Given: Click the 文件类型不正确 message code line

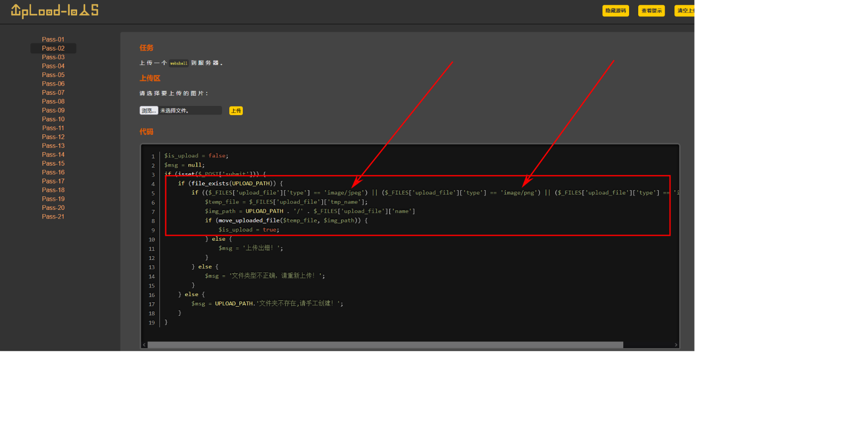Looking at the screenshot, I should pyautogui.click(x=265, y=276).
